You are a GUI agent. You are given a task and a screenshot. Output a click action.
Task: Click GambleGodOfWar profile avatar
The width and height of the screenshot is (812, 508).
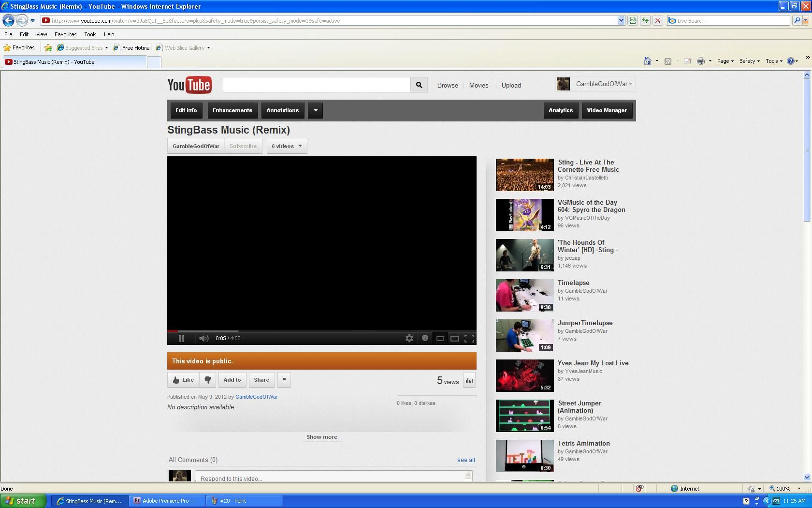tap(563, 84)
